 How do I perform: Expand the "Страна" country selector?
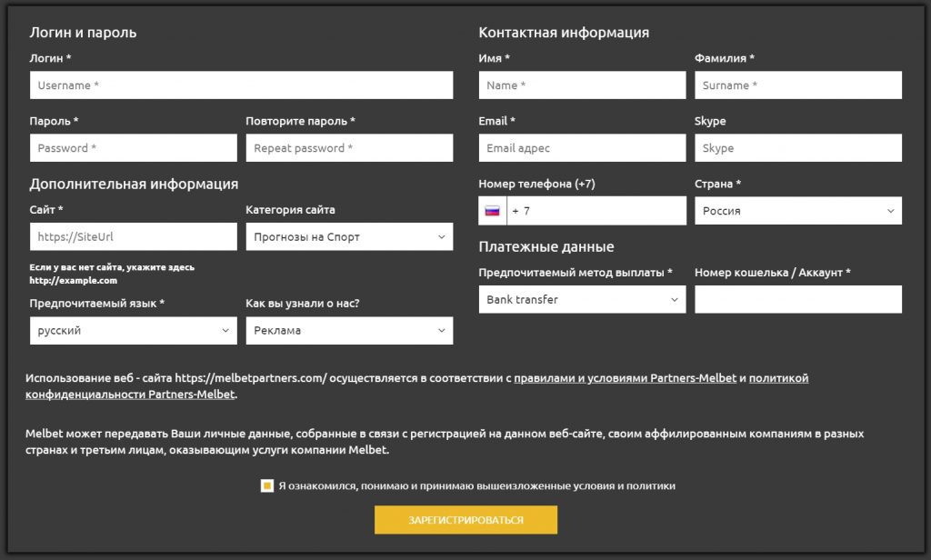(x=798, y=210)
